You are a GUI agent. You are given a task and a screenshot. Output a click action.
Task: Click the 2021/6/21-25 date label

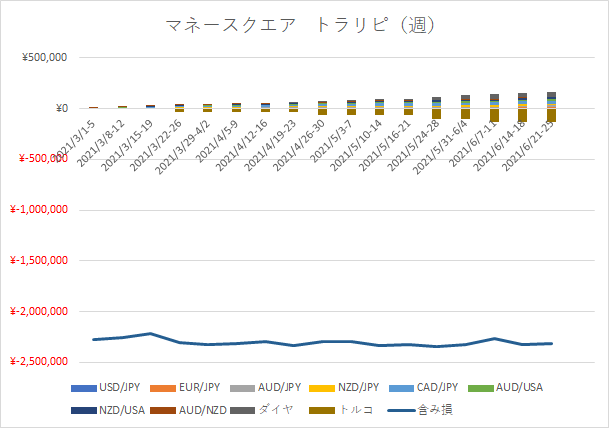(x=528, y=146)
